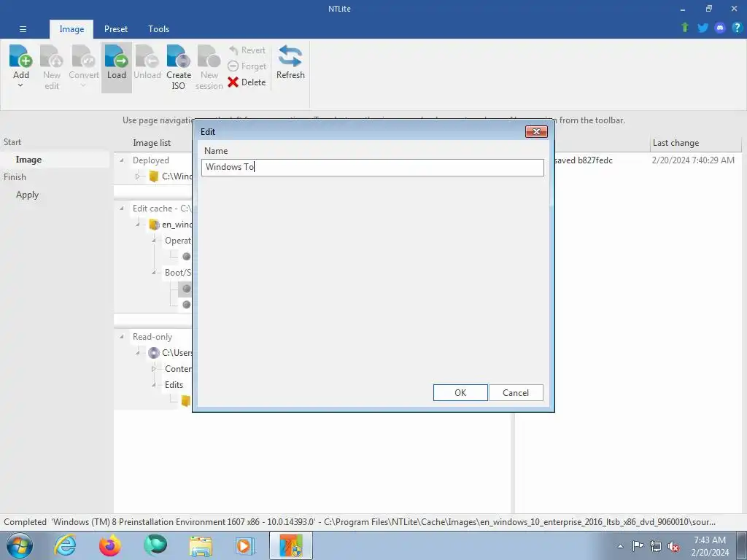Collapse the Read-only group

[122, 337]
